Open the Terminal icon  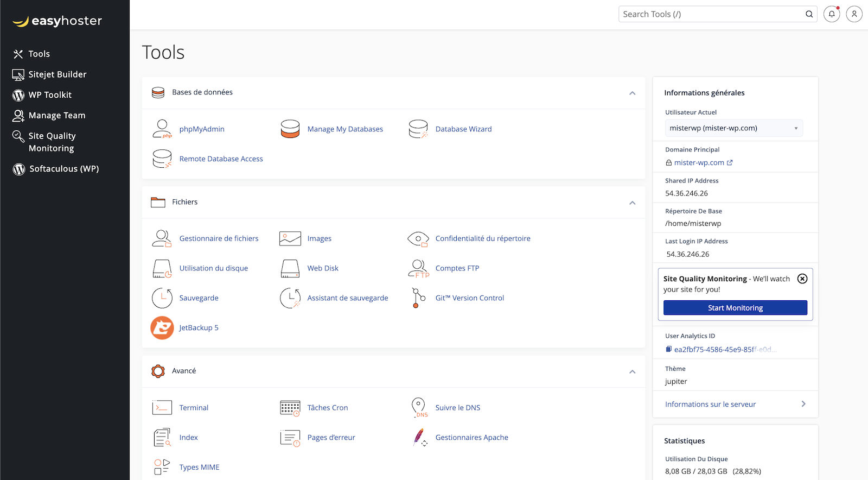(162, 408)
